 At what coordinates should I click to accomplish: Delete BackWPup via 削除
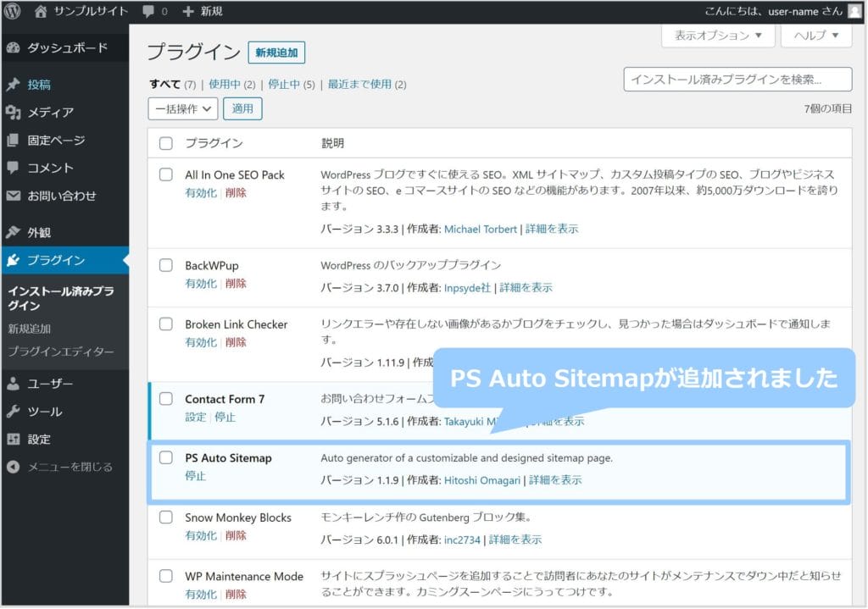(236, 284)
